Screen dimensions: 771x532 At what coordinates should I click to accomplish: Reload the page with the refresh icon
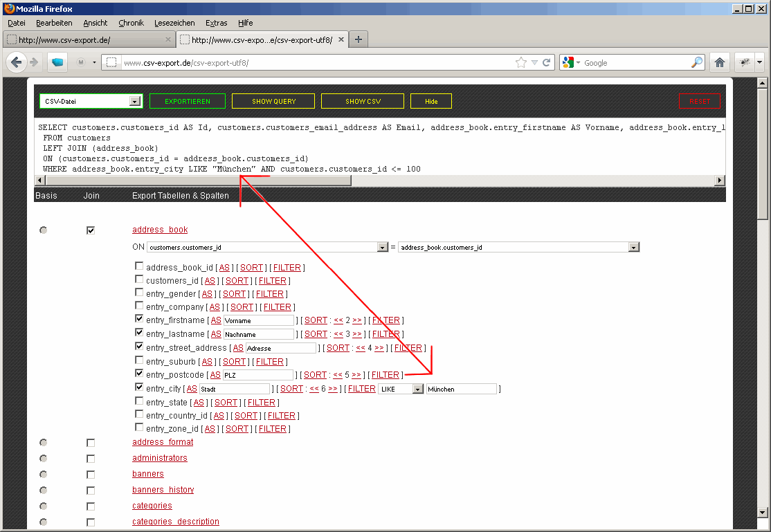pyautogui.click(x=546, y=62)
